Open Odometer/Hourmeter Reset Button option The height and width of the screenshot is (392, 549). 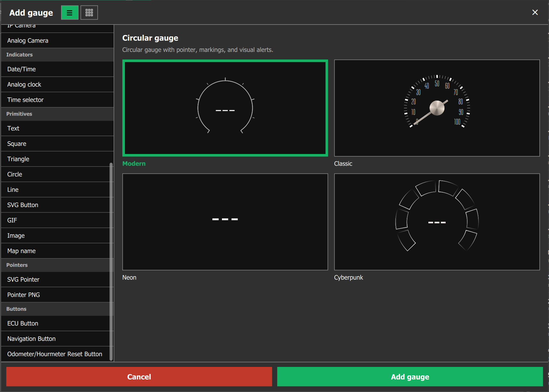pyautogui.click(x=55, y=354)
